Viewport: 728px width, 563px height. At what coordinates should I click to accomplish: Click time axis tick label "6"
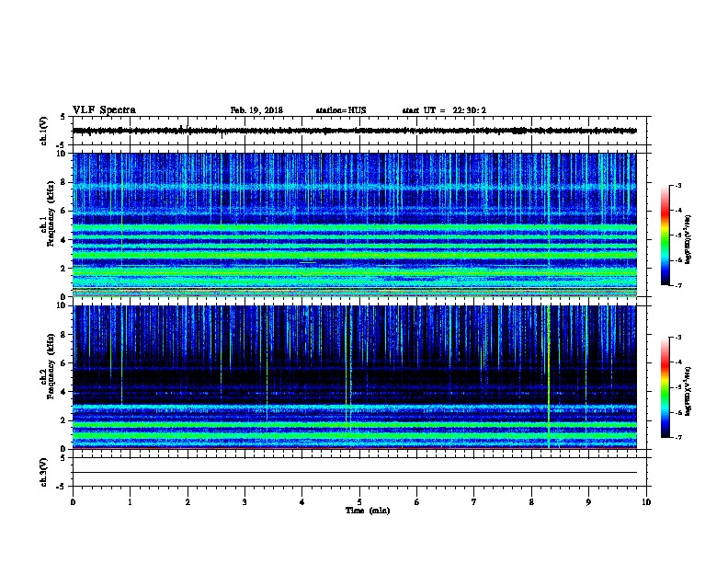click(x=417, y=502)
